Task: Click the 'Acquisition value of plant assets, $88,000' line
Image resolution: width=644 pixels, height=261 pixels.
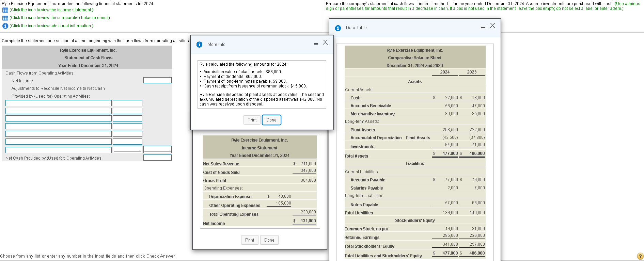Action: coord(243,72)
